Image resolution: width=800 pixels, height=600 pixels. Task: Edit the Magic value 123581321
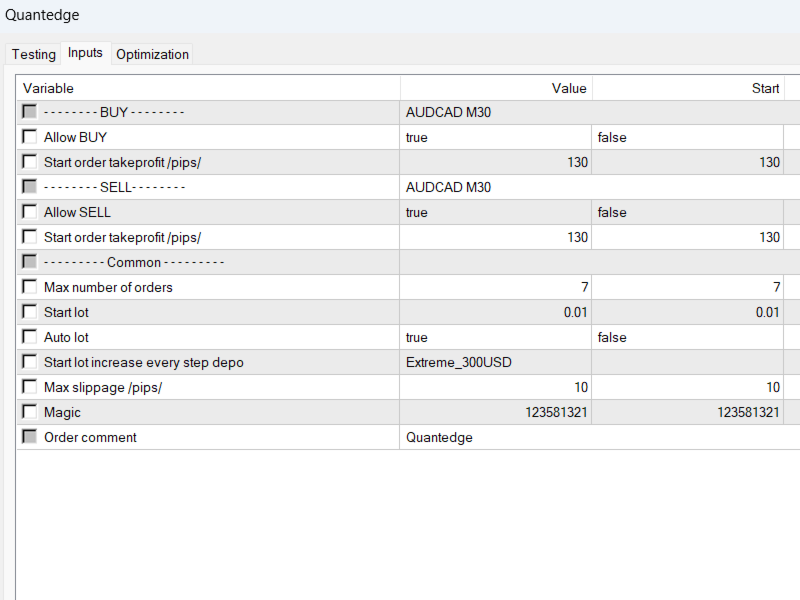(x=495, y=412)
